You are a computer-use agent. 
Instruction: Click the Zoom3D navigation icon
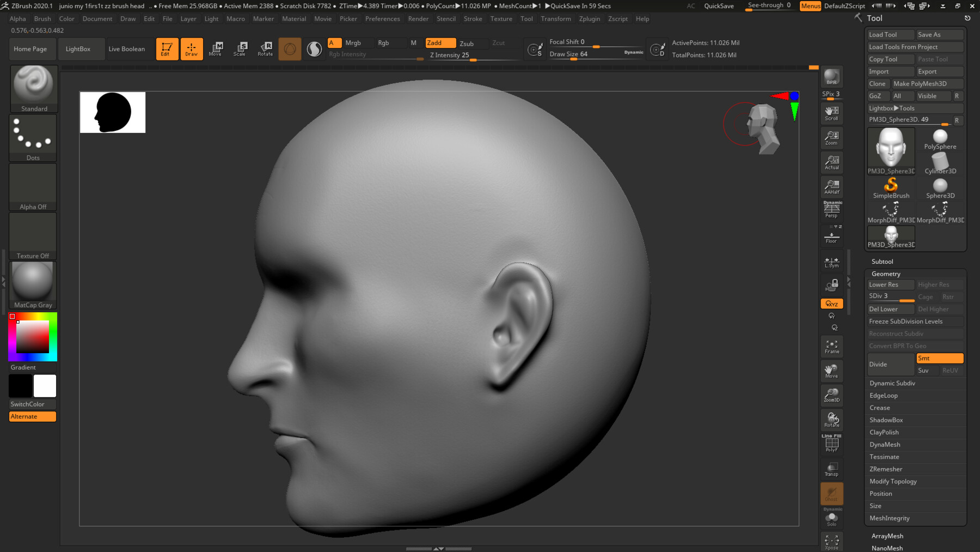(831, 395)
